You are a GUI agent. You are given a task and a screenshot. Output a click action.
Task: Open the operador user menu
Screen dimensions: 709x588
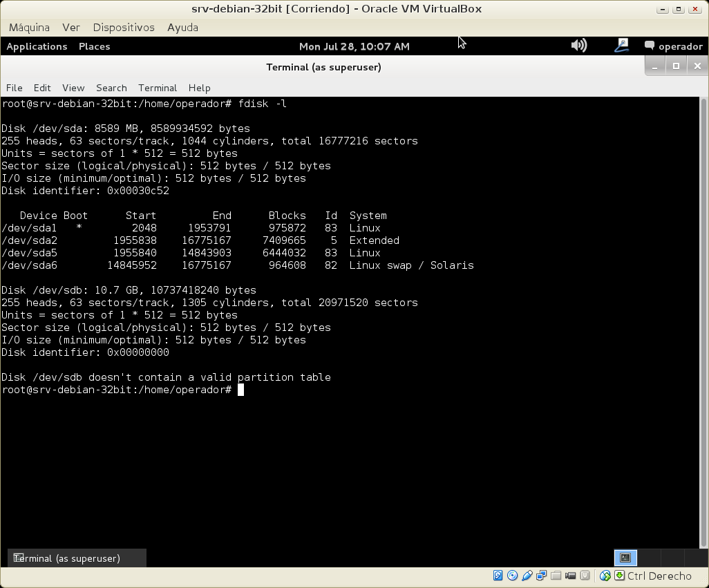(x=673, y=46)
